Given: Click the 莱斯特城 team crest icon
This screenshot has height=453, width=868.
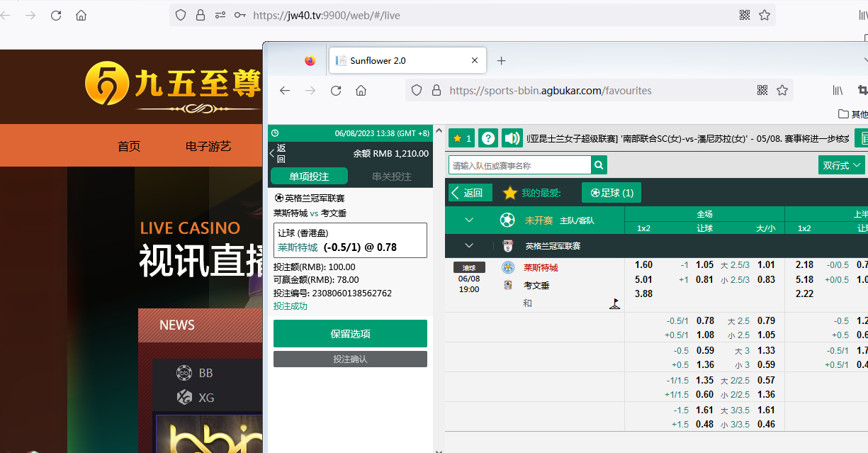Looking at the screenshot, I should pos(507,268).
